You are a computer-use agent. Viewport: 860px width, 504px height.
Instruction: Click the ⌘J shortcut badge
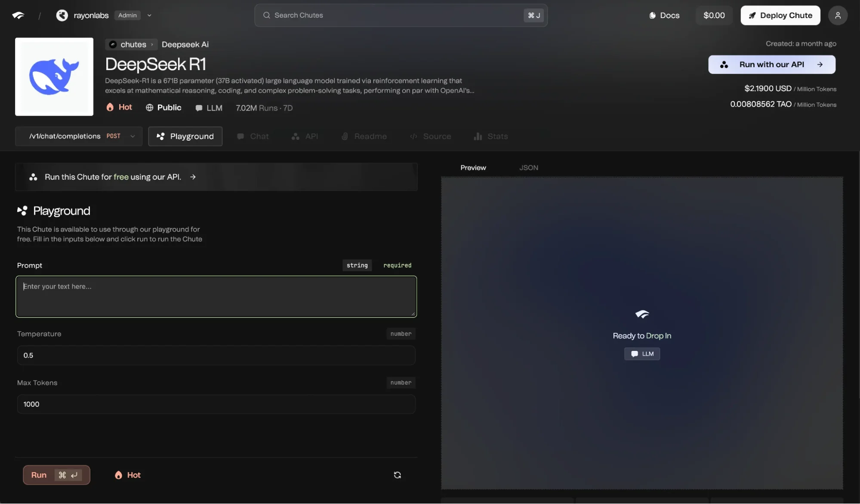pyautogui.click(x=534, y=15)
